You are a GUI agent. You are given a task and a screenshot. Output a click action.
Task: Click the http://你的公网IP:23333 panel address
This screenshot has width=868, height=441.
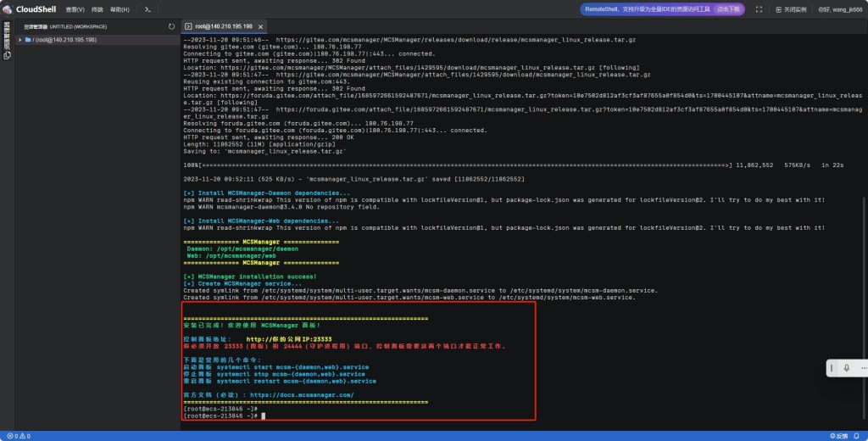click(x=289, y=339)
